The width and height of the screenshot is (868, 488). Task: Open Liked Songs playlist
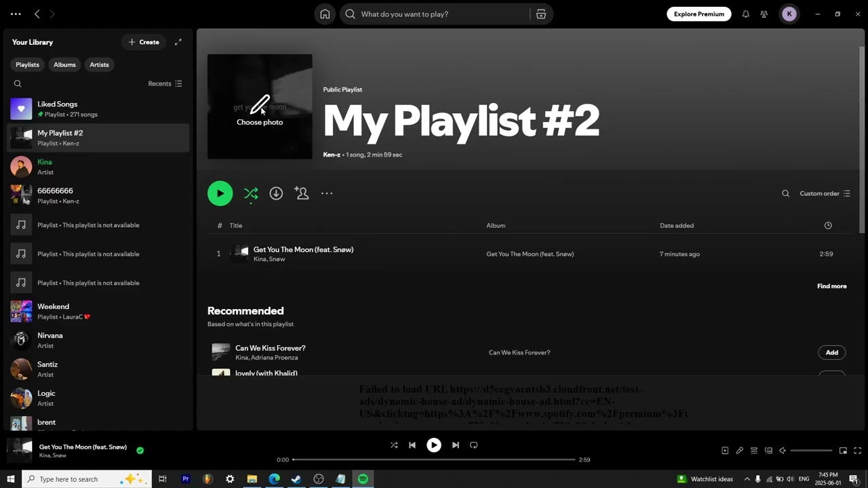click(98, 109)
